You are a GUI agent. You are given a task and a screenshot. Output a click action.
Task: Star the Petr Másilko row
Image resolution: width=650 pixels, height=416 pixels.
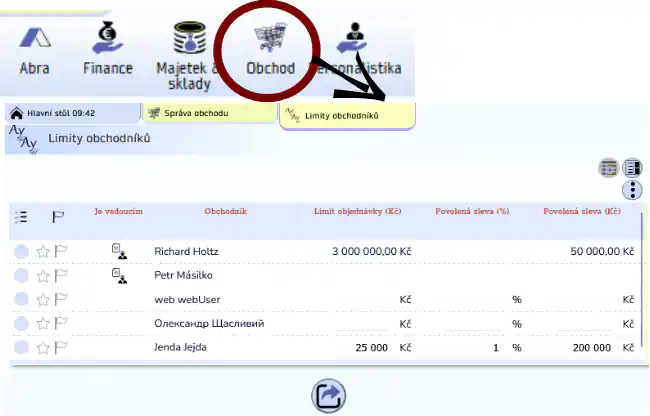point(43,275)
